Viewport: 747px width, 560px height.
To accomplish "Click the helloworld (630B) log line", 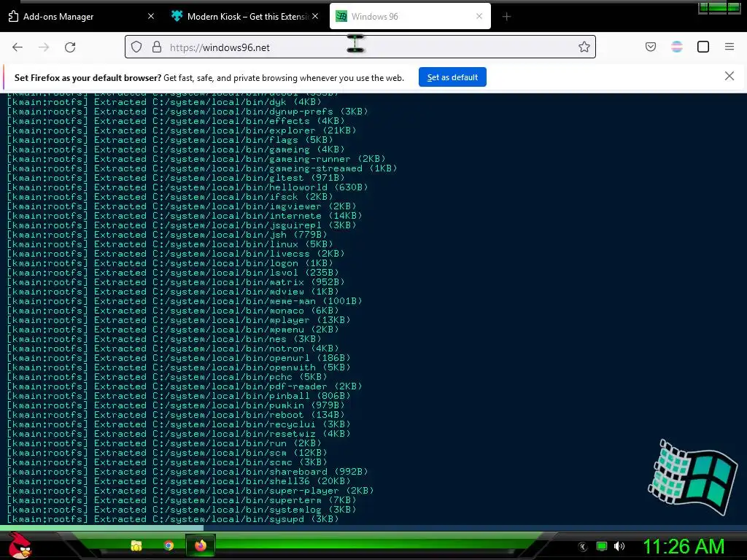I will pyautogui.click(x=187, y=187).
